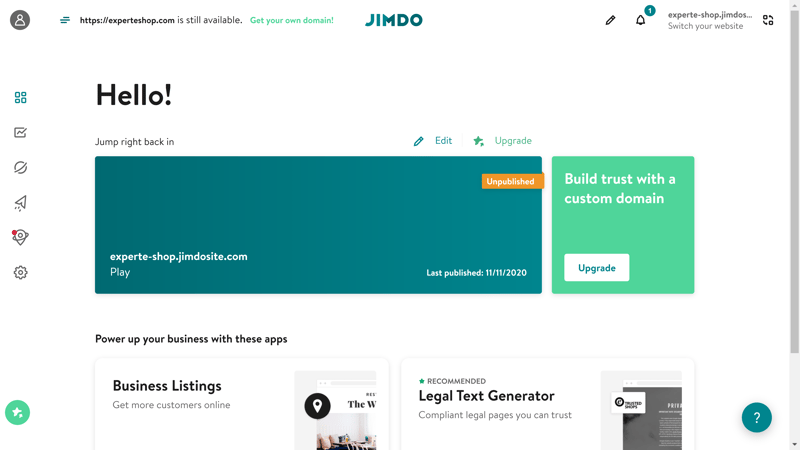Viewport: 800px width, 450px height.
Task: Click the green star upgrade badge
Action: click(17, 412)
